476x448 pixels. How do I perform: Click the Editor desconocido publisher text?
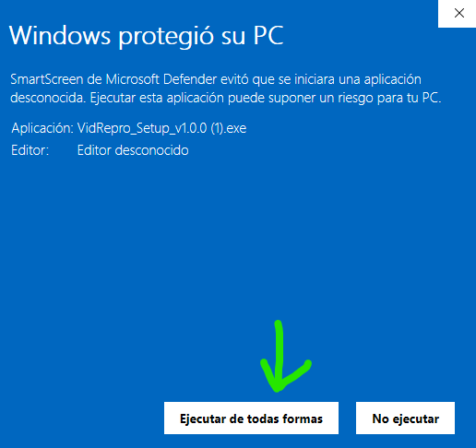(133, 150)
